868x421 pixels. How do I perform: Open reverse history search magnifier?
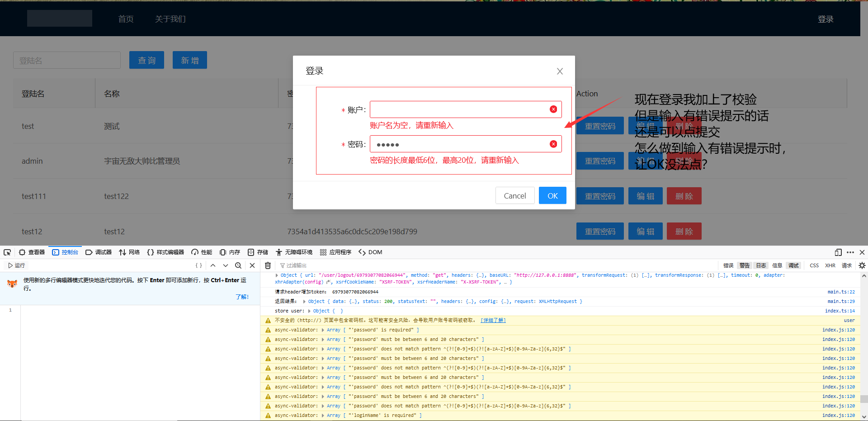[x=238, y=265]
